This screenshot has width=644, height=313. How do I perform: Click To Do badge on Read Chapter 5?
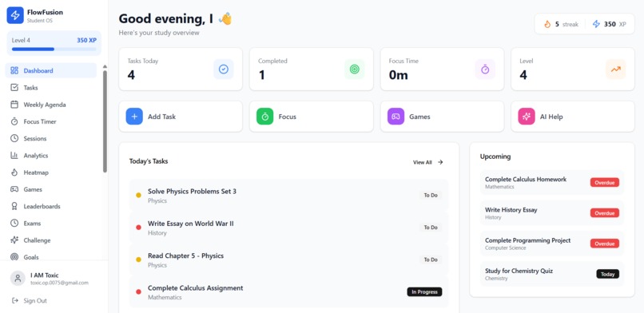[431, 260]
